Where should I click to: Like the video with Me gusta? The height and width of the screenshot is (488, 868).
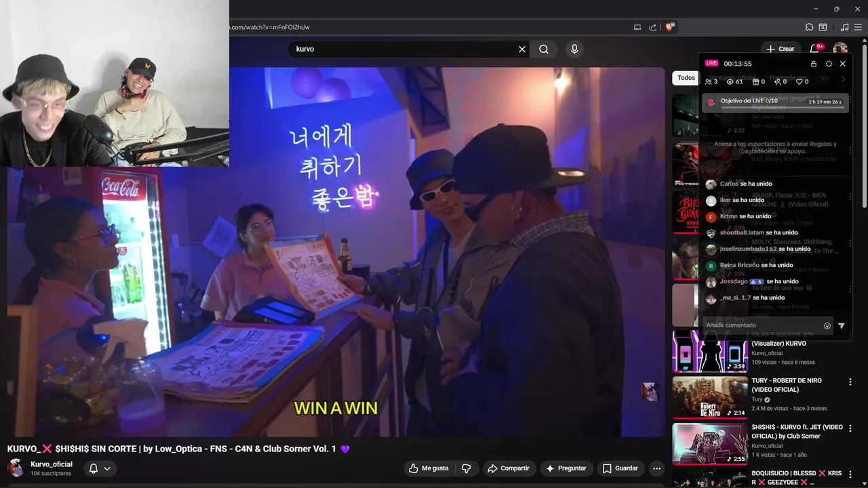429,468
